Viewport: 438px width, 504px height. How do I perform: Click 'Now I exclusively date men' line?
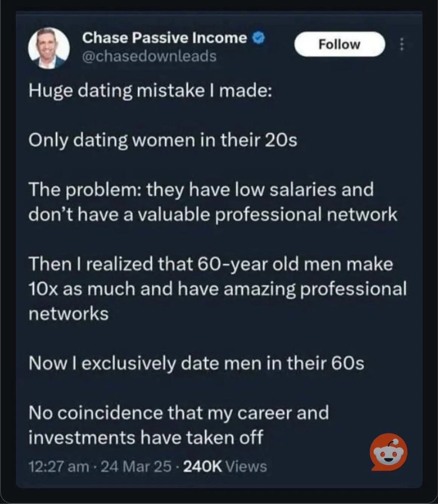(196, 363)
